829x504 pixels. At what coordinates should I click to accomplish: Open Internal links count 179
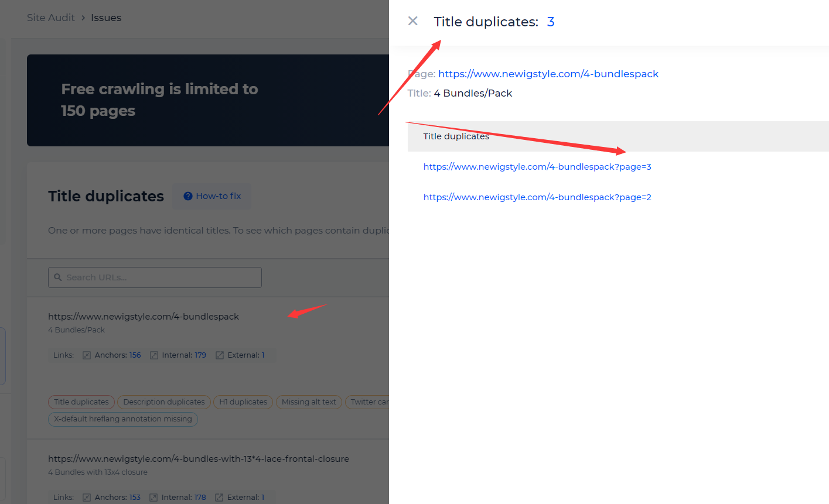click(x=200, y=355)
